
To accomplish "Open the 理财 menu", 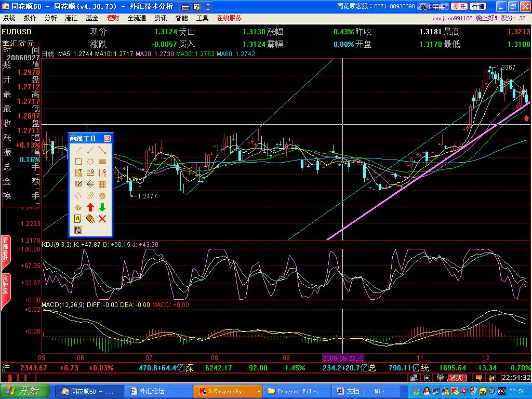I will [113, 18].
